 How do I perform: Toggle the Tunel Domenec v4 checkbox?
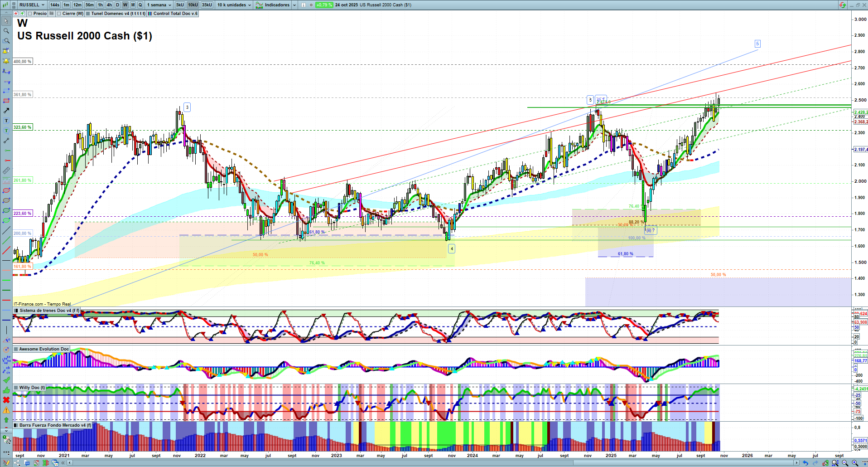pyautogui.click(x=88, y=14)
